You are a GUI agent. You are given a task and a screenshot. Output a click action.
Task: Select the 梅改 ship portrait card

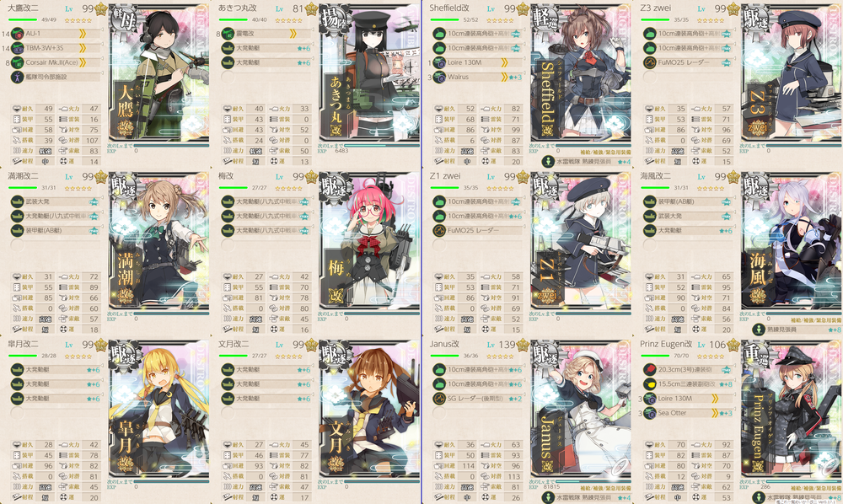point(369,242)
